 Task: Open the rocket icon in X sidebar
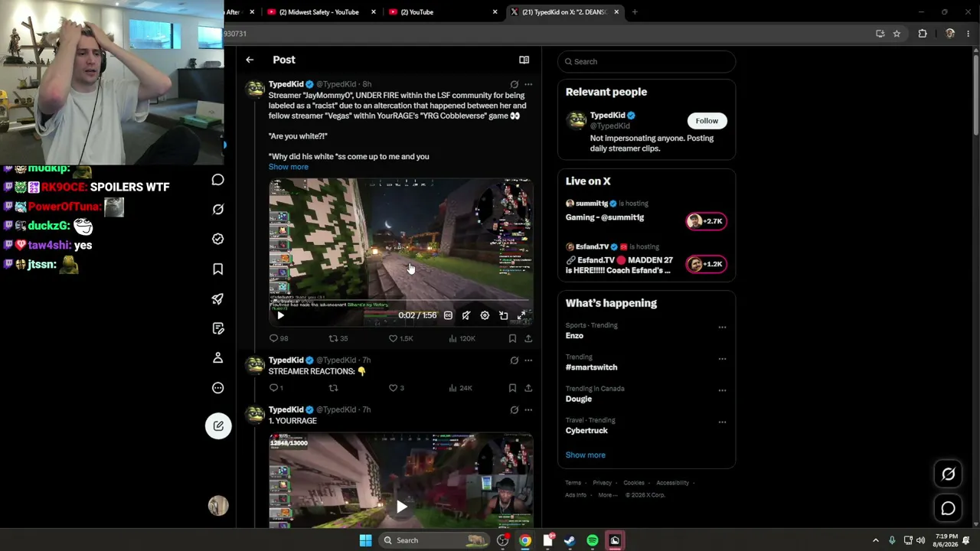tap(218, 298)
